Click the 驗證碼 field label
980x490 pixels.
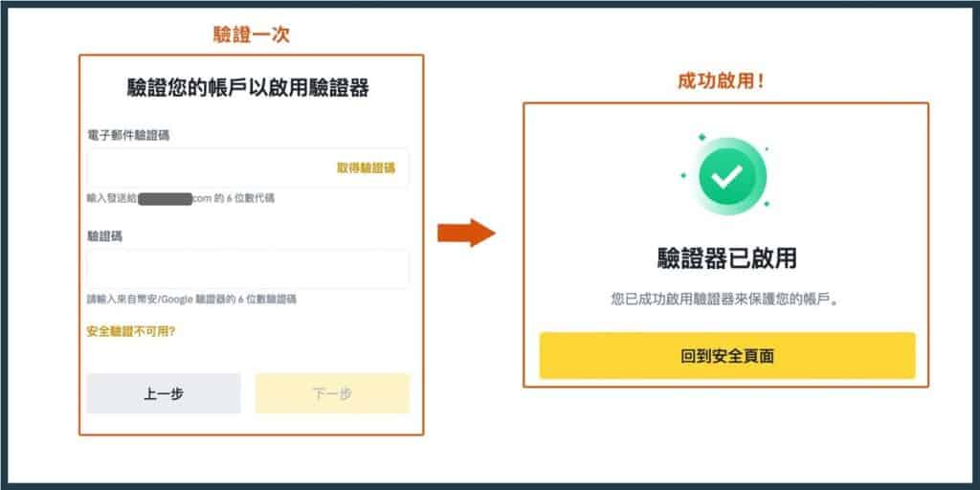[104, 237]
